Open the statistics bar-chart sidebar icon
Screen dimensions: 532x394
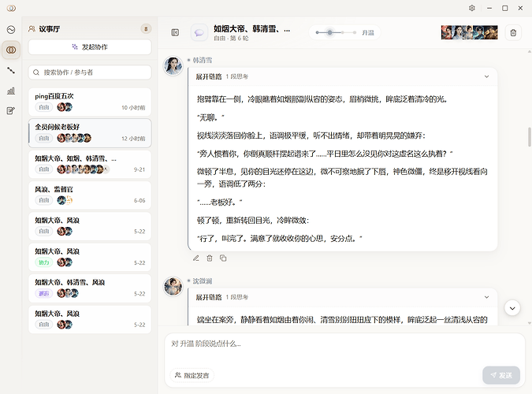[11, 91]
